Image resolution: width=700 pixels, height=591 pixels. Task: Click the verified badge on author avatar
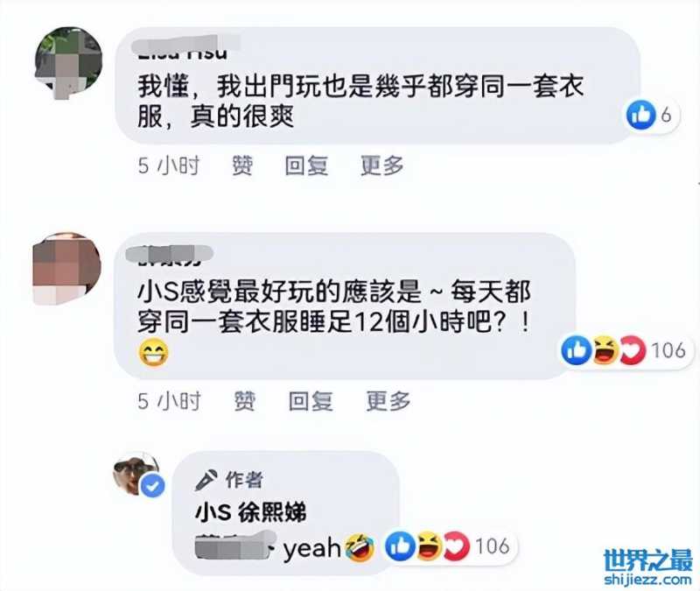coord(152,486)
